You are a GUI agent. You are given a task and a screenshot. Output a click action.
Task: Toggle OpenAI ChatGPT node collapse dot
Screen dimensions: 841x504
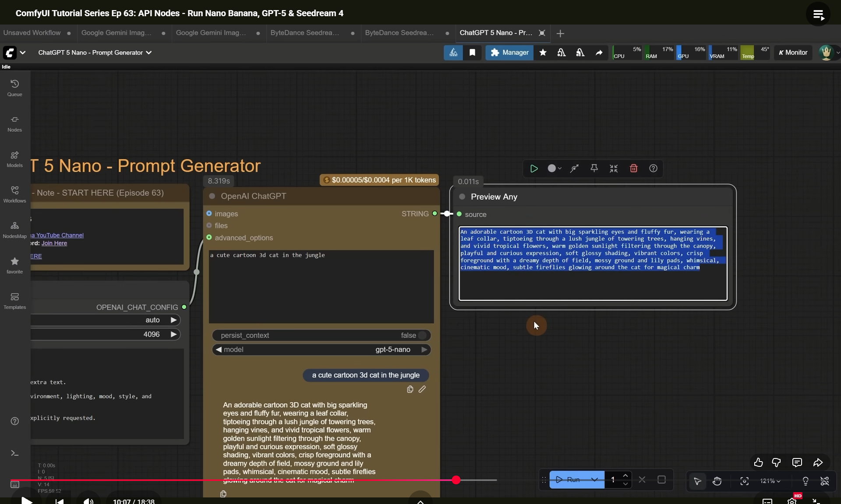pyautogui.click(x=212, y=196)
